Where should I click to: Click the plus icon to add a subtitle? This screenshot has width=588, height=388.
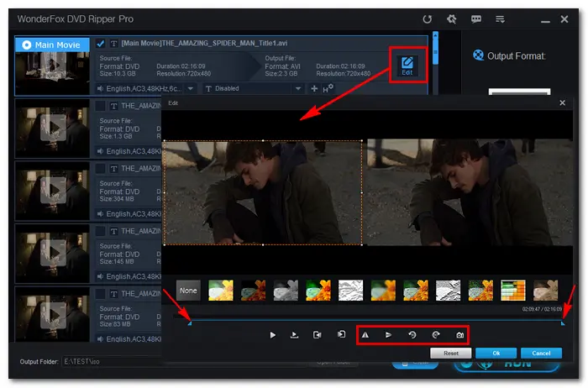[x=314, y=88]
